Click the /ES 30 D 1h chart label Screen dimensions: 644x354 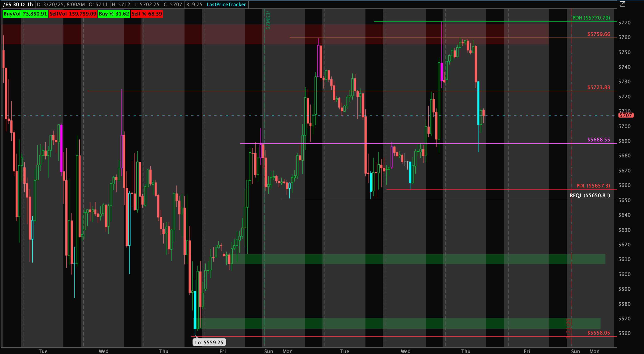click(x=18, y=4)
